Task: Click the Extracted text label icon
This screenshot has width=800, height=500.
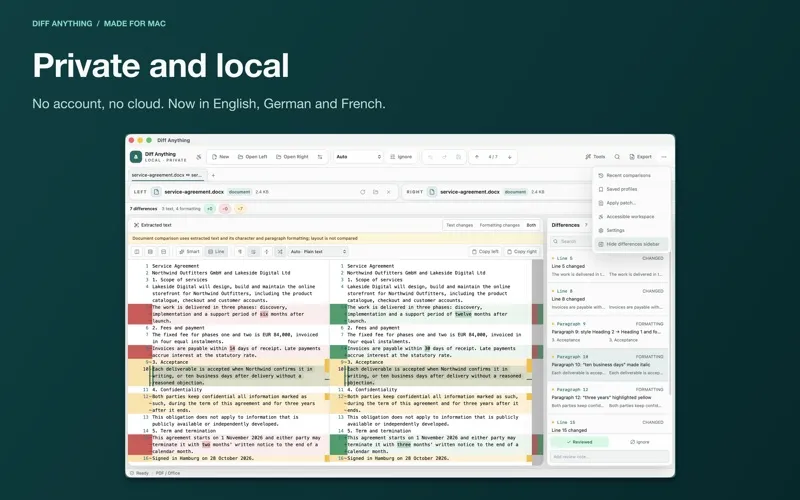Action: click(136, 225)
